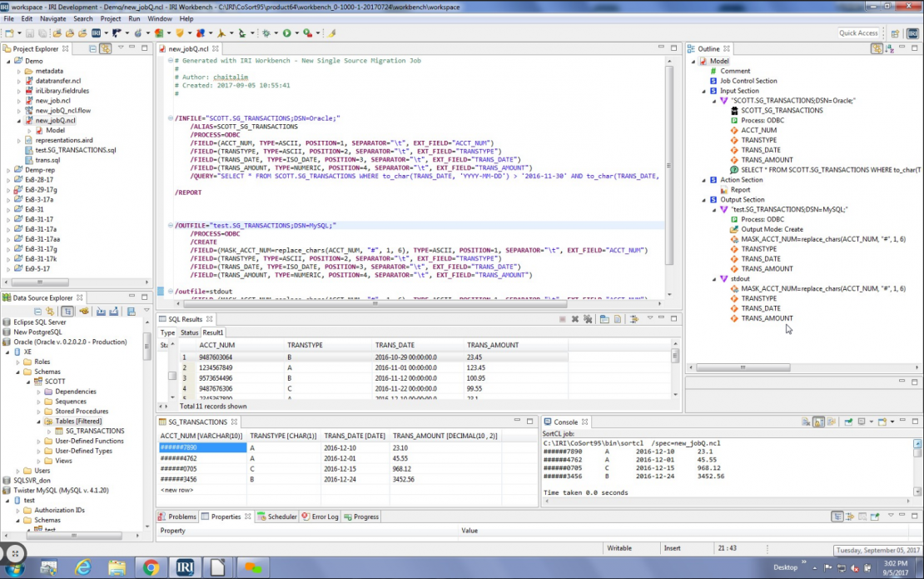Viewport: 924px width, 579px height.
Task: Click the Windows Start button
Action: [x=15, y=569]
